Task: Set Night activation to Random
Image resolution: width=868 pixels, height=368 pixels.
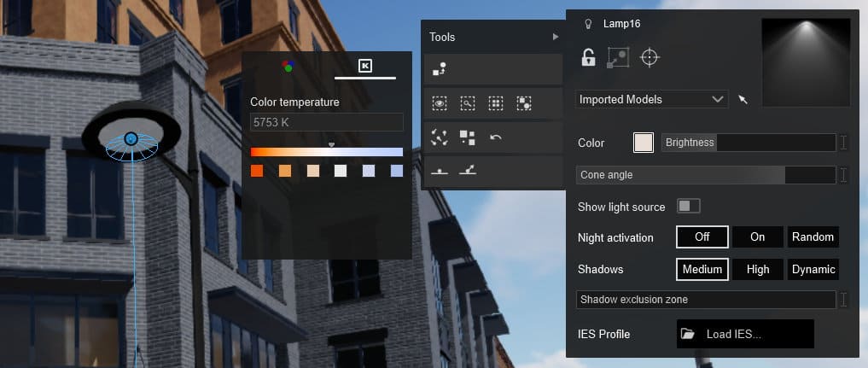Action: click(813, 237)
